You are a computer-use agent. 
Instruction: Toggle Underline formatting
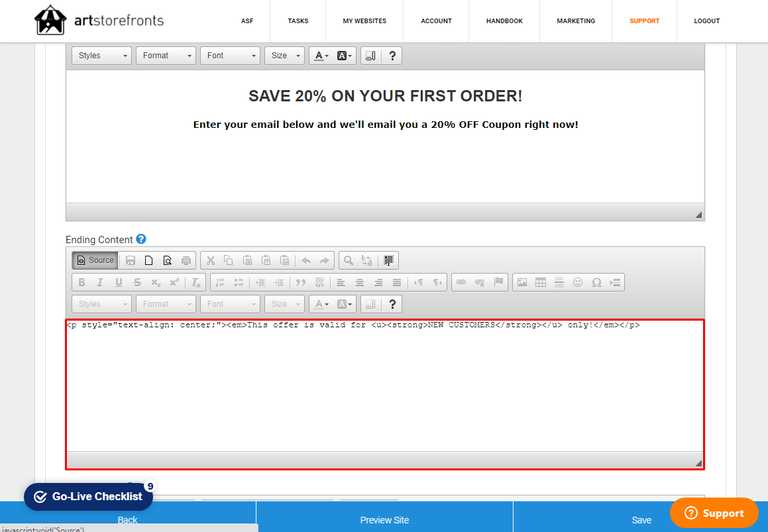[119, 282]
